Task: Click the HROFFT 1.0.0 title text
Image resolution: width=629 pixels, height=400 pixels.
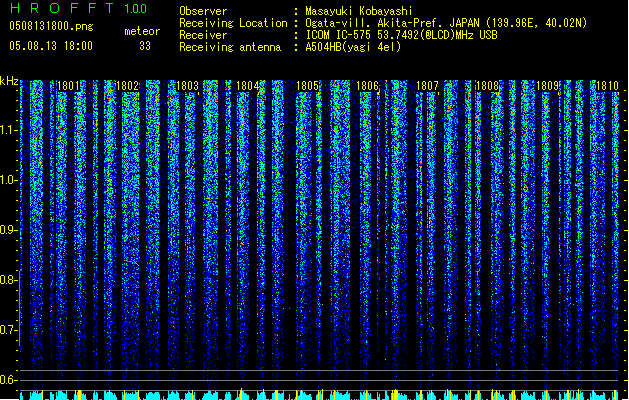Action: coord(78,8)
